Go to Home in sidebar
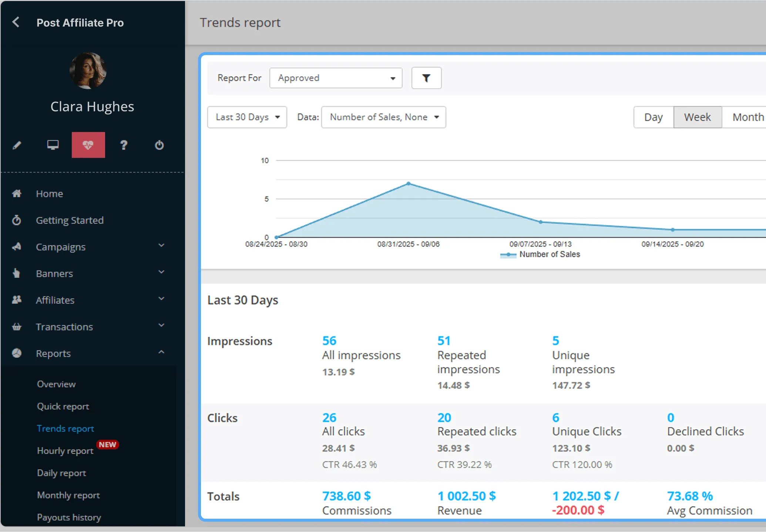 click(50, 193)
